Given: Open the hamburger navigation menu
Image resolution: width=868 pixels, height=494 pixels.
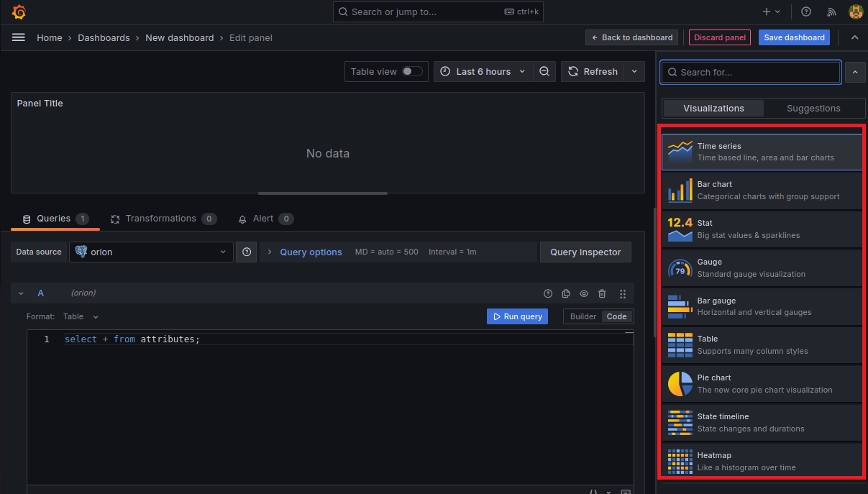Looking at the screenshot, I should (x=19, y=37).
